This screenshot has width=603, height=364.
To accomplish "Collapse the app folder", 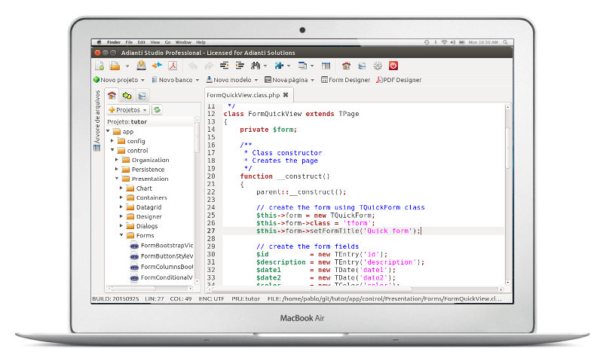I will click(108, 131).
